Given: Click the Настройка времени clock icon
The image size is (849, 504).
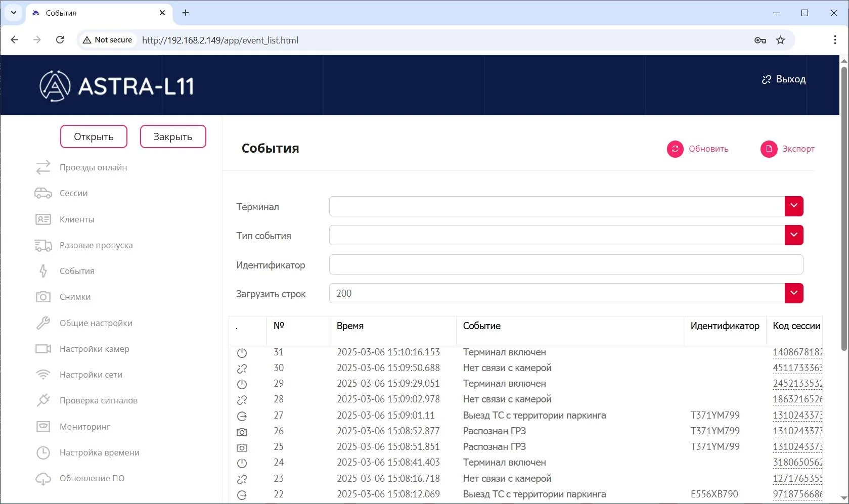Looking at the screenshot, I should [43, 452].
